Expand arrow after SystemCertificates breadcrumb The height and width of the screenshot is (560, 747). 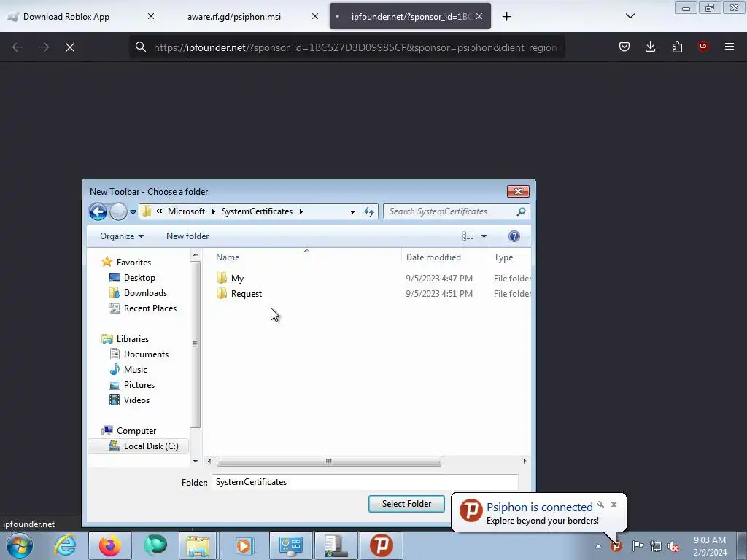tap(301, 211)
